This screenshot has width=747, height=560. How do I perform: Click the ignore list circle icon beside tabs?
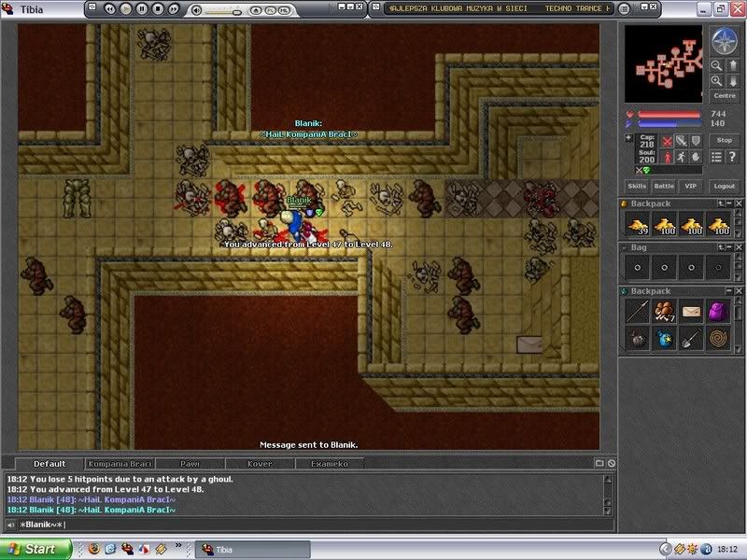(612, 463)
